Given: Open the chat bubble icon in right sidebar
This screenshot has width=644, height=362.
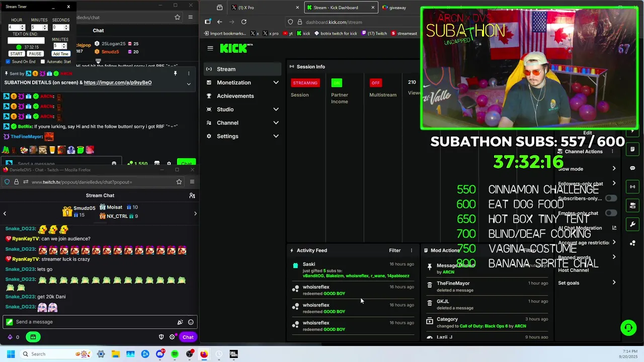Looking at the screenshot, I should coord(633,168).
